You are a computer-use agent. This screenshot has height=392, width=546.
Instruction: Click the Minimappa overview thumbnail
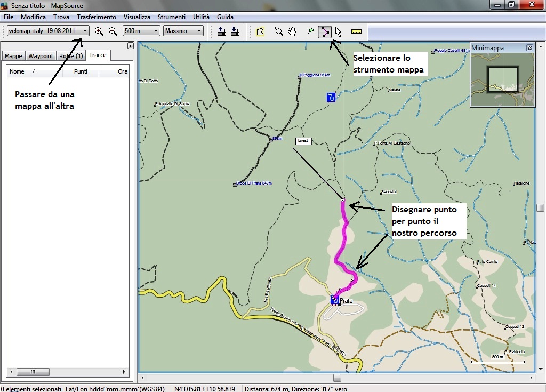coord(502,79)
